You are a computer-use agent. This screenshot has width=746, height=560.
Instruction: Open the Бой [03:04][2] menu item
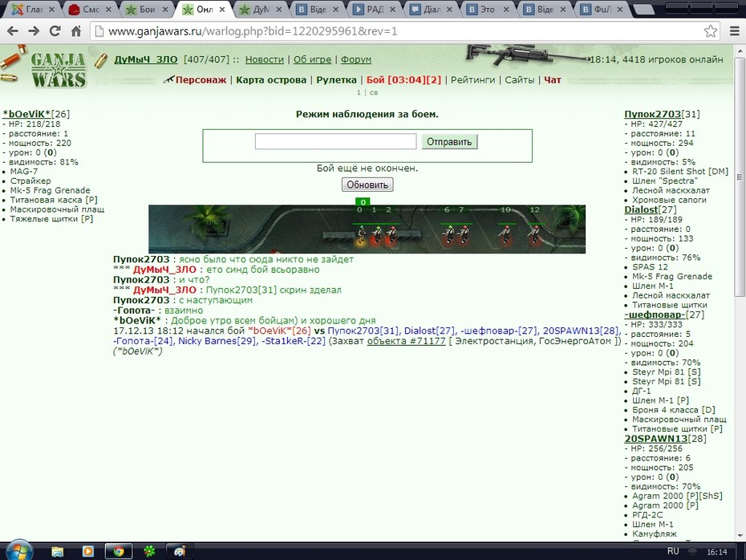click(404, 80)
